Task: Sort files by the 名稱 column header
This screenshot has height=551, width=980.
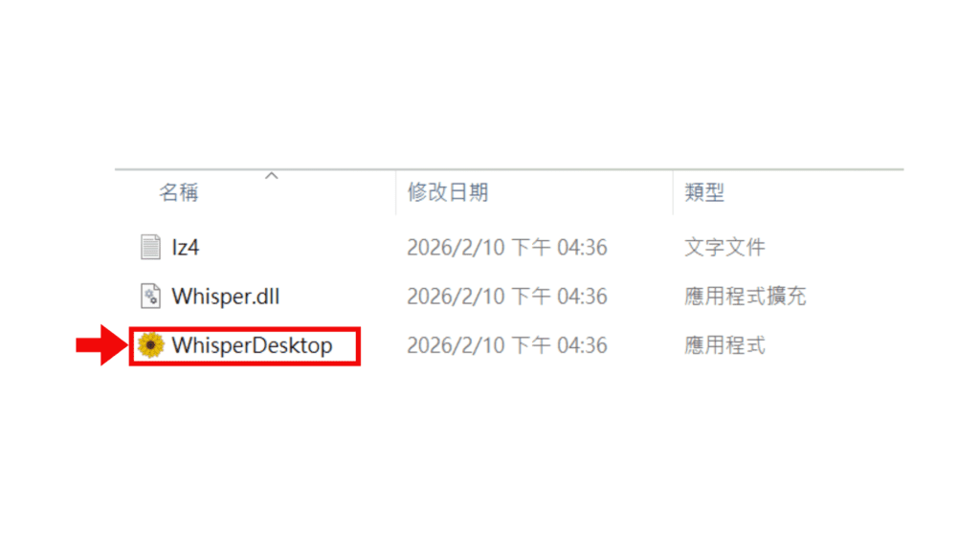Action: [x=179, y=192]
